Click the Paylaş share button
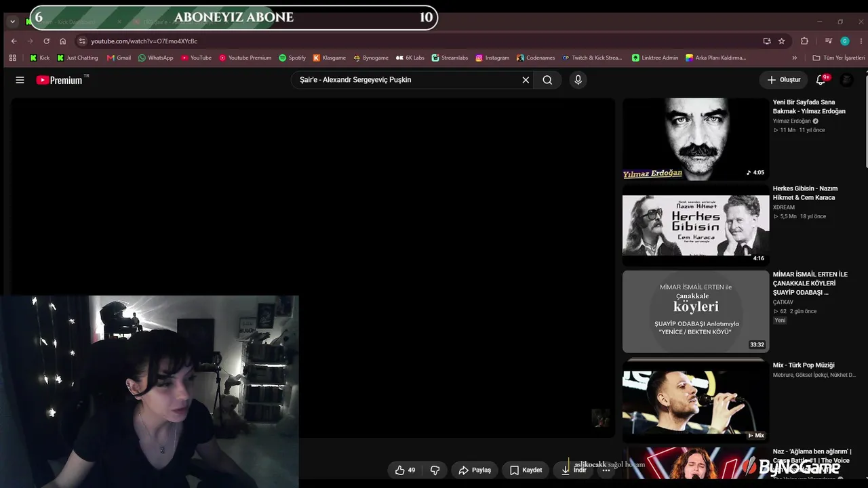 point(475,470)
